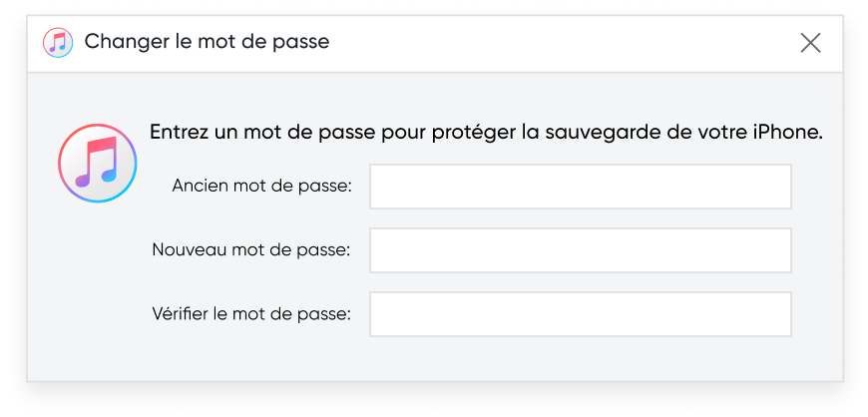
Task: Click the "Ancien mot de passe:" label
Action: (261, 187)
